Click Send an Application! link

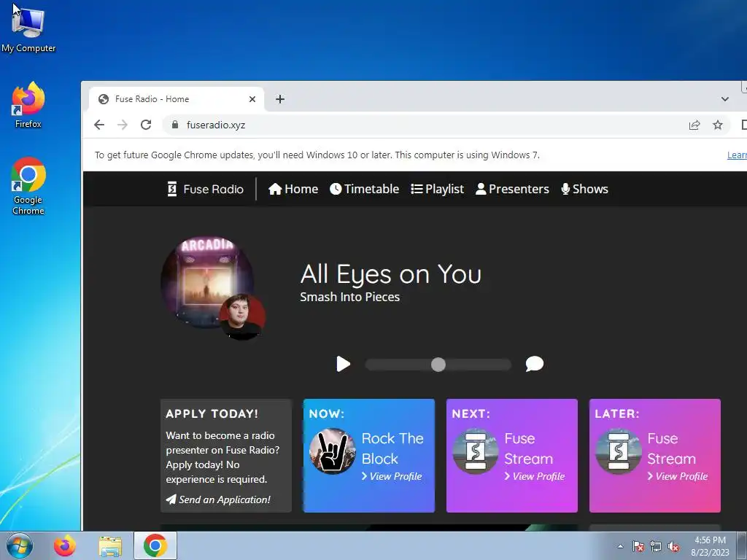click(x=218, y=499)
